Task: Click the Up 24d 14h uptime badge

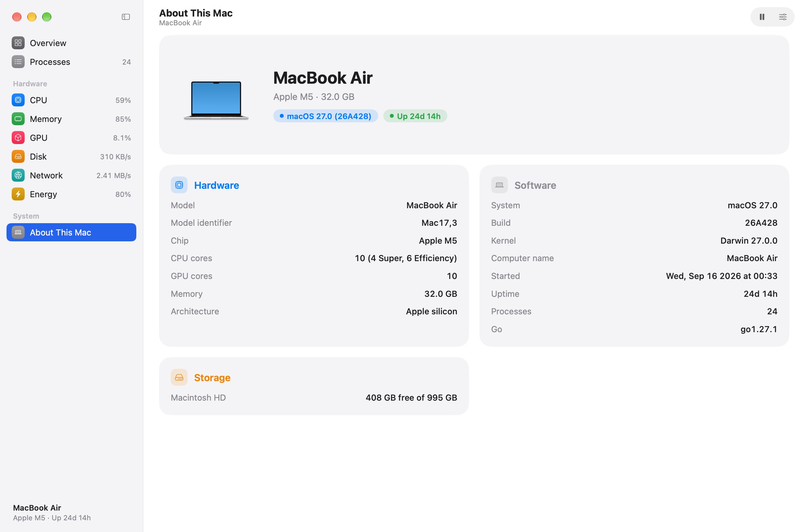Action: coord(415,116)
